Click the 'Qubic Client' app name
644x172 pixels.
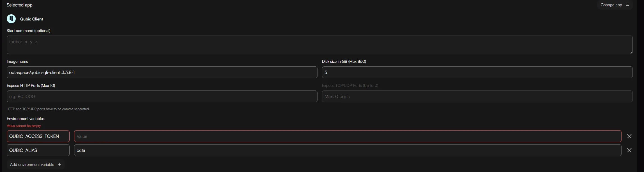coord(31,19)
